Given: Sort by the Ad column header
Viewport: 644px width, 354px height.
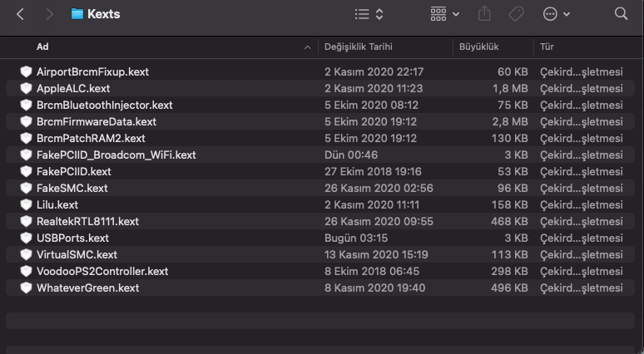Looking at the screenshot, I should [42, 47].
